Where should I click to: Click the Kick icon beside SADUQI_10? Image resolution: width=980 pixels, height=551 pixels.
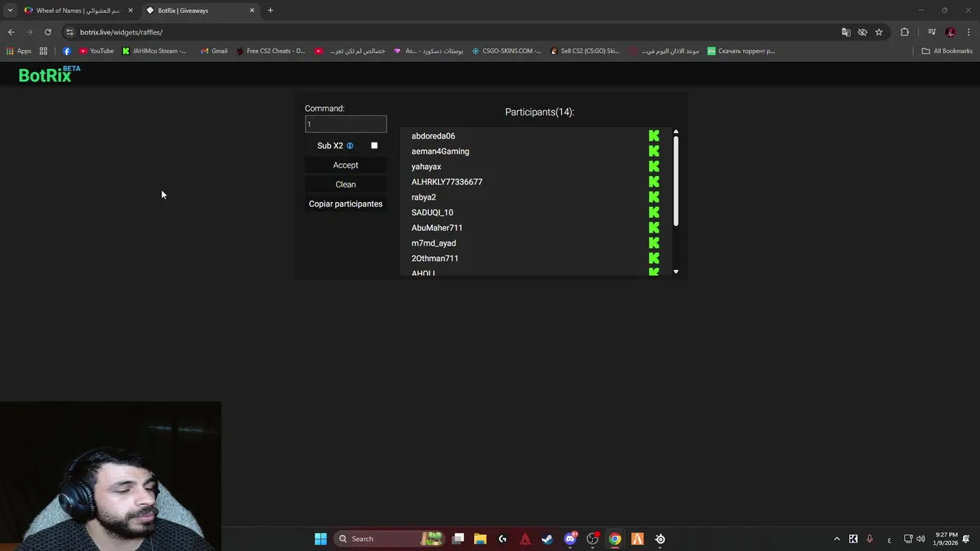pyautogui.click(x=654, y=212)
